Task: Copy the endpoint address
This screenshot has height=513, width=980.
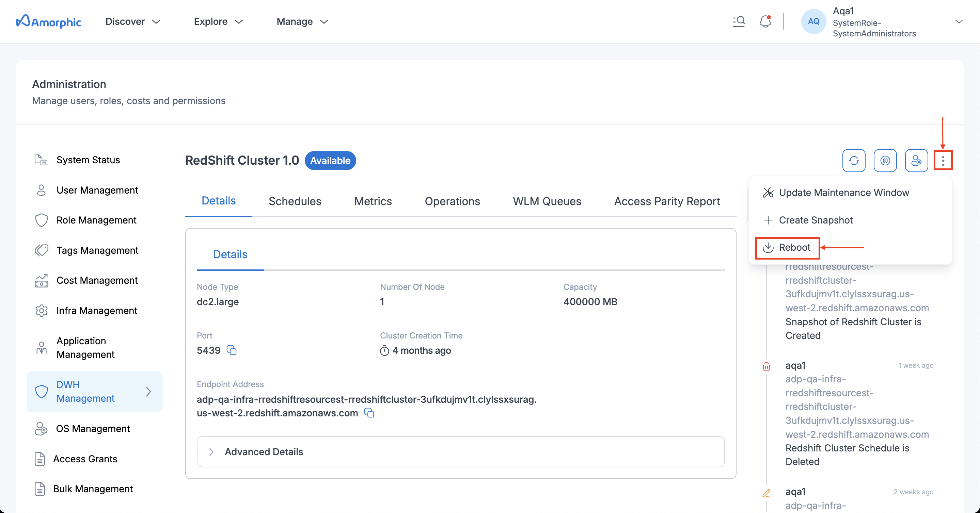Action: click(369, 413)
